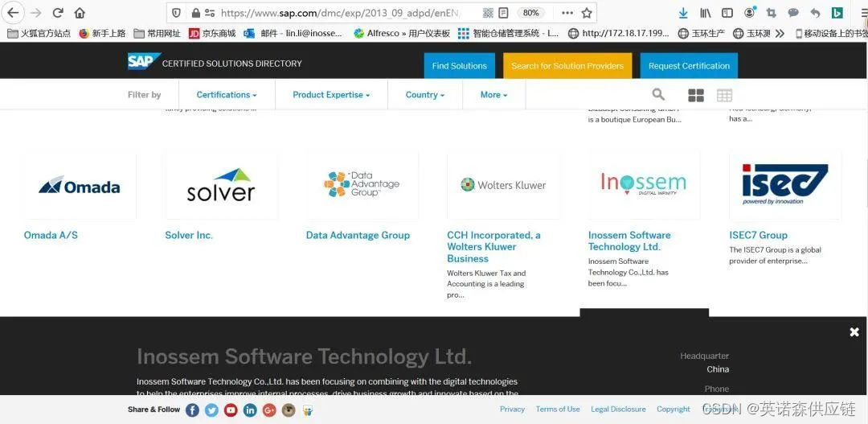Open the SlideShare follow icon

pos(308,410)
